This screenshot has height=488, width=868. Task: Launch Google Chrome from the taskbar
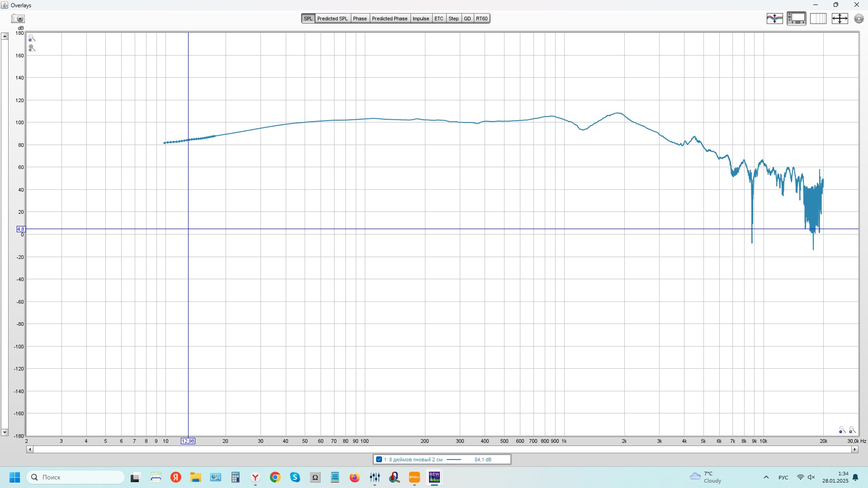[275, 477]
